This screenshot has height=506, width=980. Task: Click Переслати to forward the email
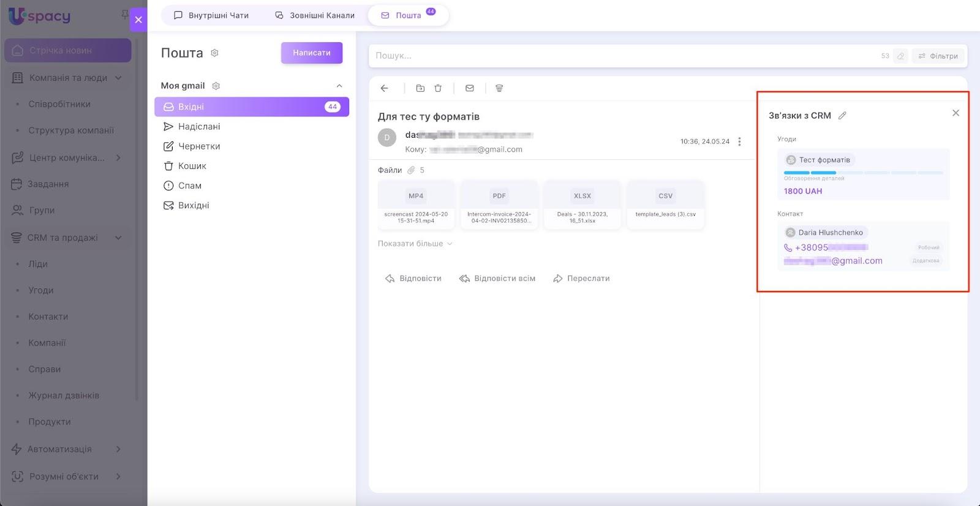[x=581, y=279]
